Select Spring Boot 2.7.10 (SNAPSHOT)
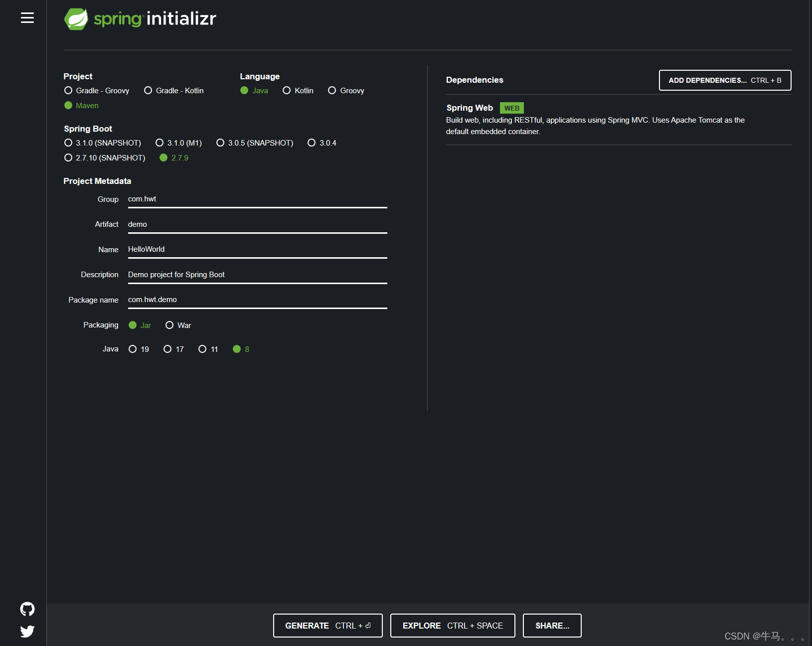Viewport: 812px width, 646px height. point(105,158)
